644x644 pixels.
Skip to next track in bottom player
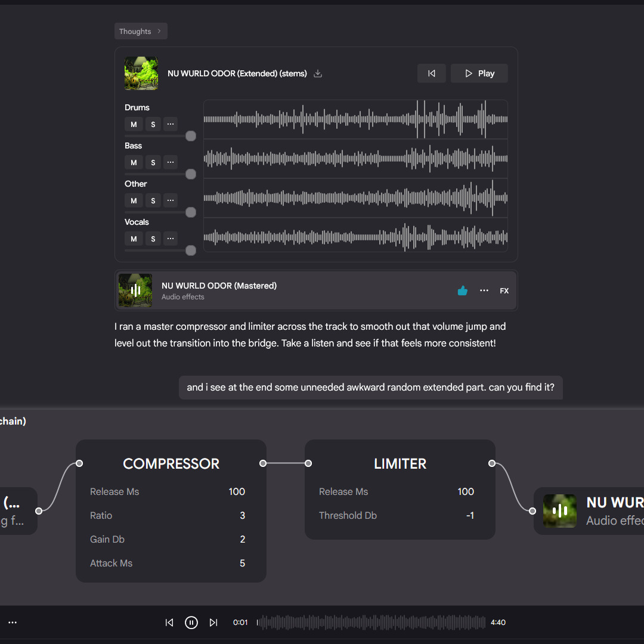[x=213, y=622]
